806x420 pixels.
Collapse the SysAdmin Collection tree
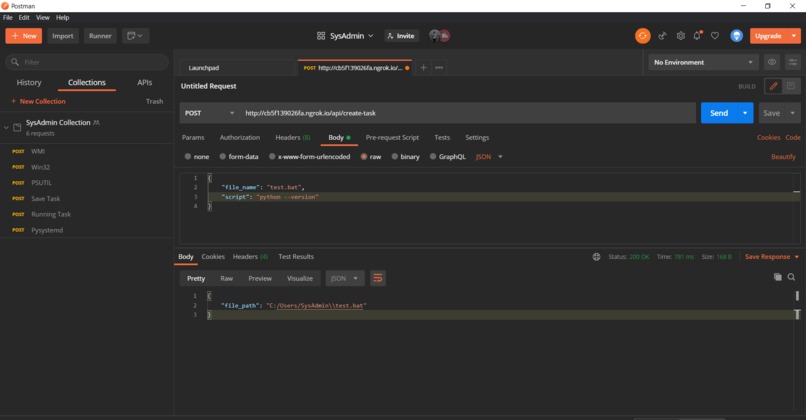[x=6, y=127]
